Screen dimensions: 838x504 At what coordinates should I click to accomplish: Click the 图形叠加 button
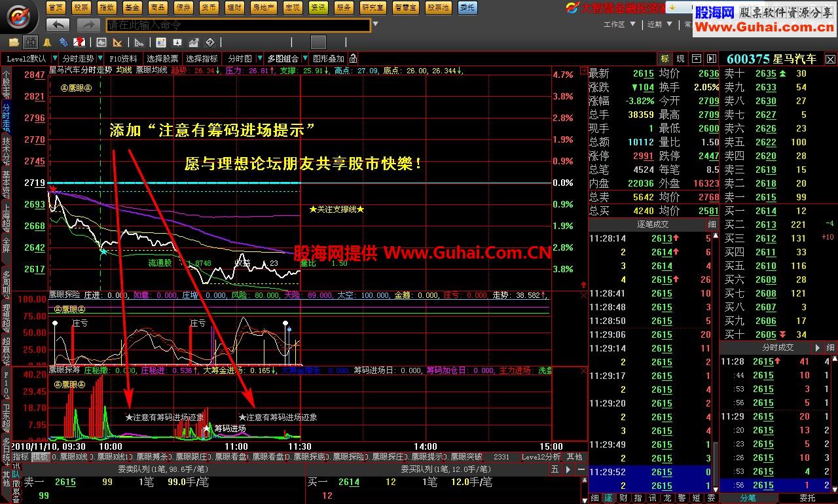coord(329,58)
